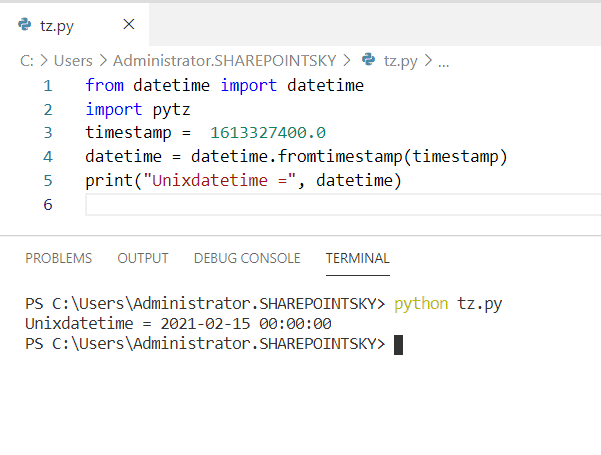Screen dimensions: 601x455
Task: Click line number 2 in gutter
Action: point(48,110)
